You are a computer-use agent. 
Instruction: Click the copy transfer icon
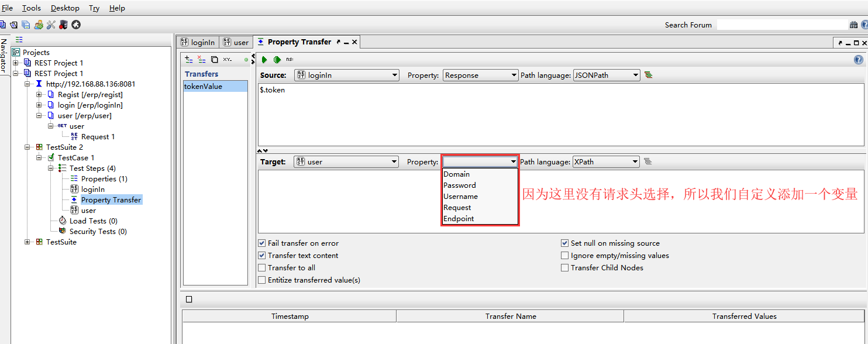point(214,59)
